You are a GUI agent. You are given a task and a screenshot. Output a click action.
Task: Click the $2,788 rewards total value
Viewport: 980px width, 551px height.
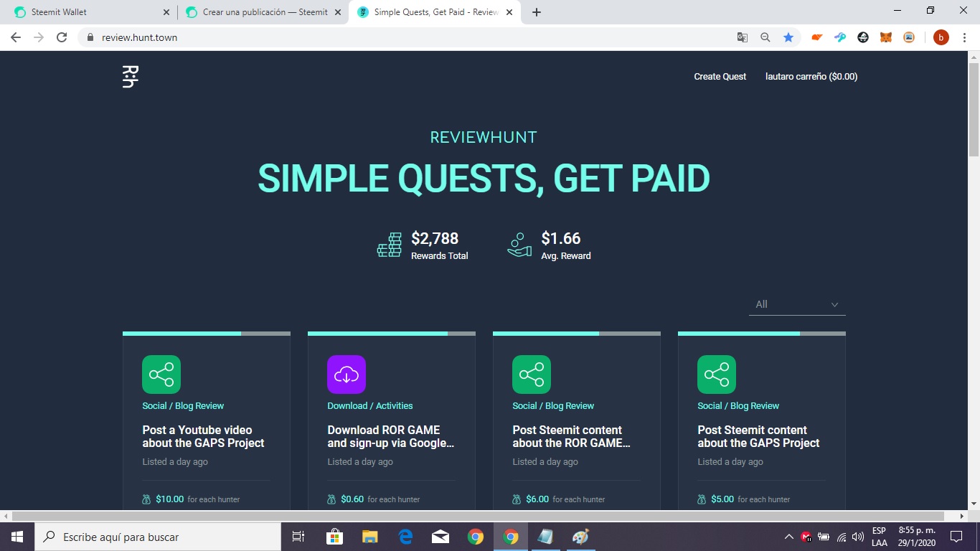(x=435, y=238)
